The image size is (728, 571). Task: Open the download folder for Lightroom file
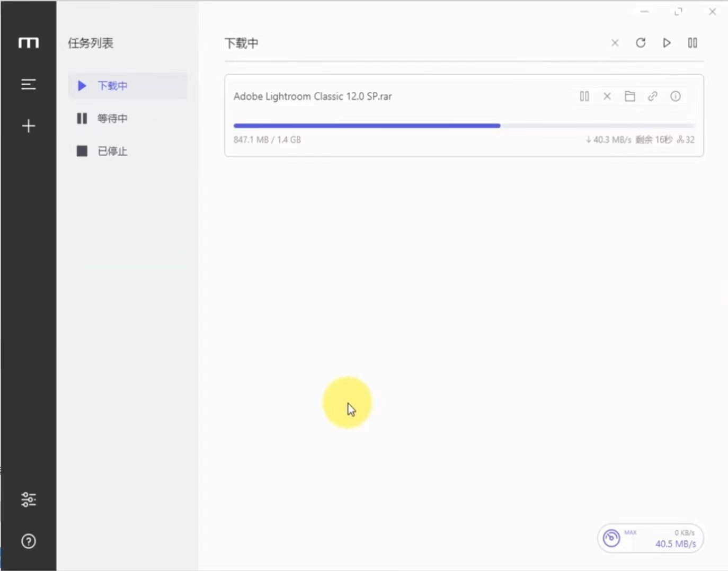(x=630, y=96)
